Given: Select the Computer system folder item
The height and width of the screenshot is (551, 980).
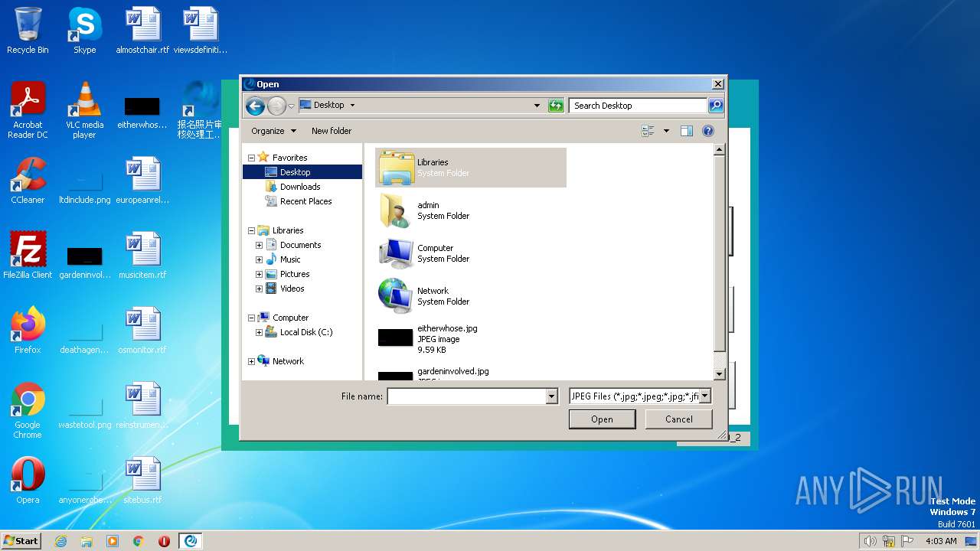Looking at the screenshot, I should [471, 253].
